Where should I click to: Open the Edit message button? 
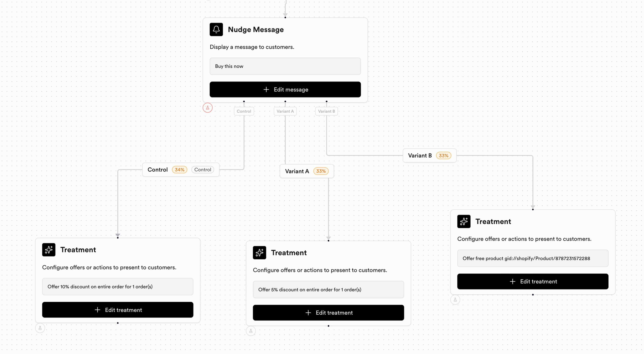pyautogui.click(x=285, y=90)
